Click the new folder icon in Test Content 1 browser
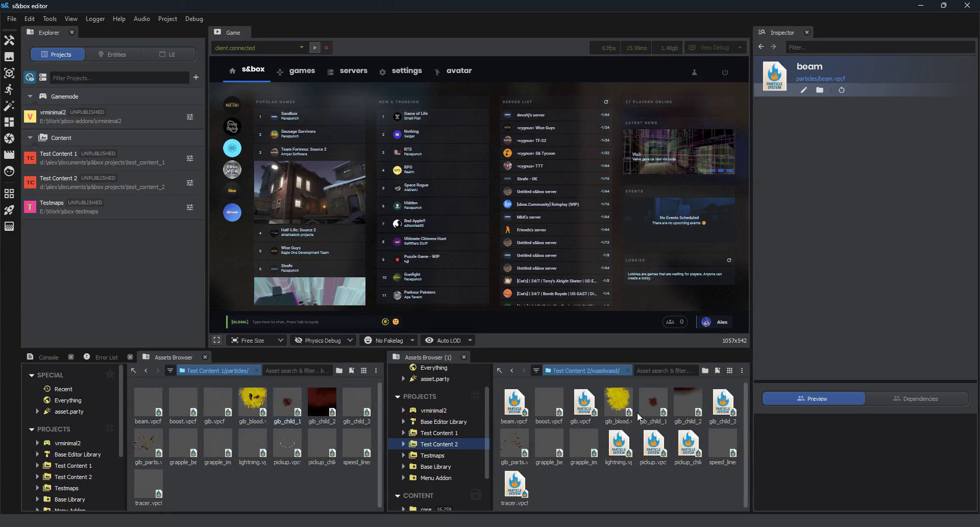The image size is (980, 527). pyautogui.click(x=339, y=371)
